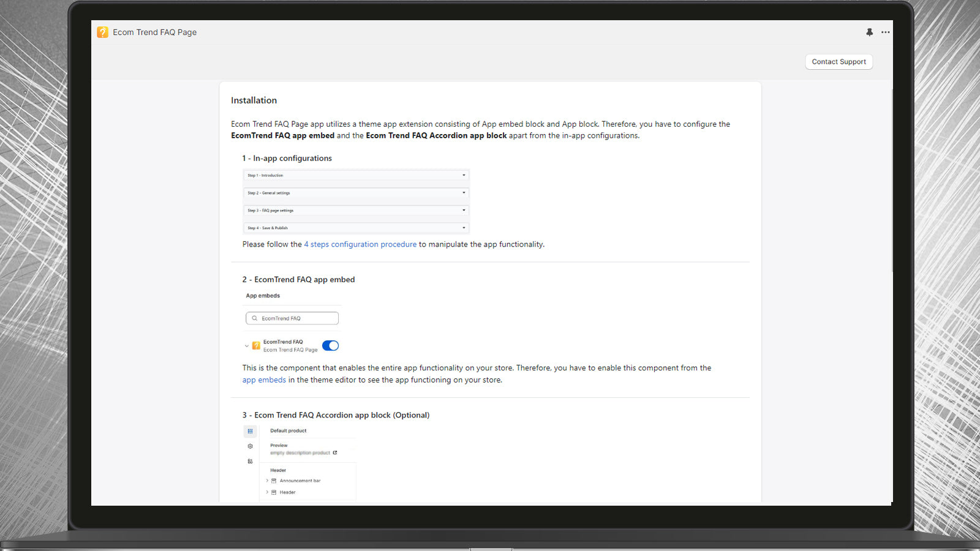Disable the EcomTrend FAQ app embed toggle
The height and width of the screenshot is (551, 980).
330,345
